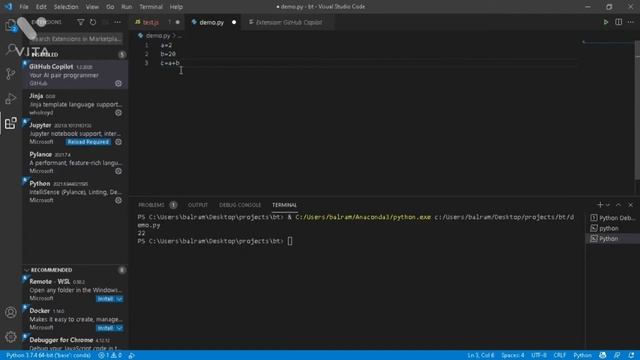Change Python language mode in status bar
Screen dimensions: 640x360
click(x=582, y=356)
